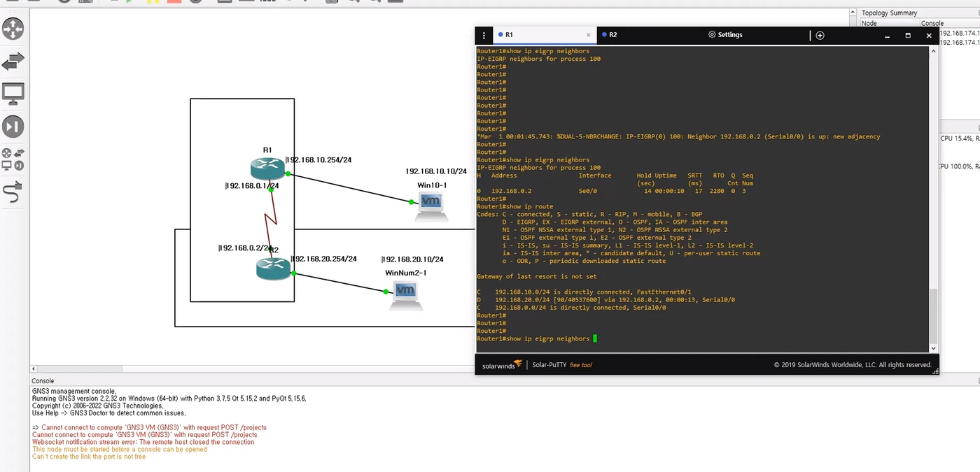This screenshot has height=472, width=980.
Task: Click 'This node must be started' warning line
Action: pyautogui.click(x=120, y=450)
